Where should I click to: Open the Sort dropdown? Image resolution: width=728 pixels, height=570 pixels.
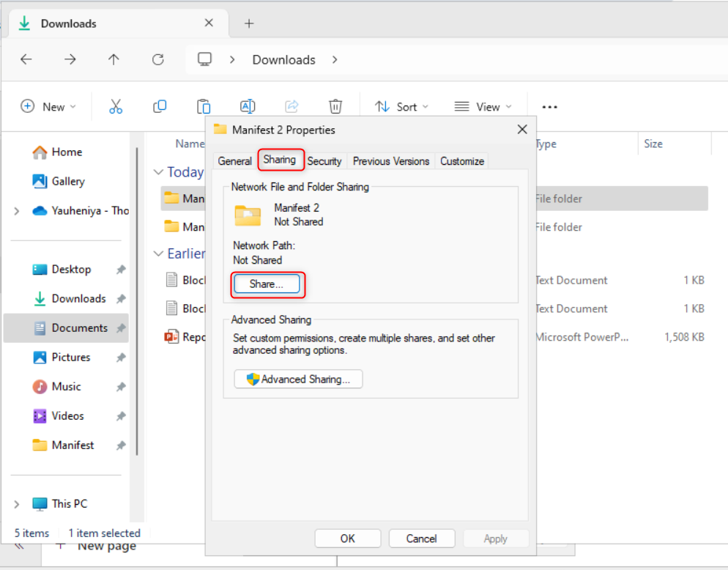pyautogui.click(x=401, y=106)
